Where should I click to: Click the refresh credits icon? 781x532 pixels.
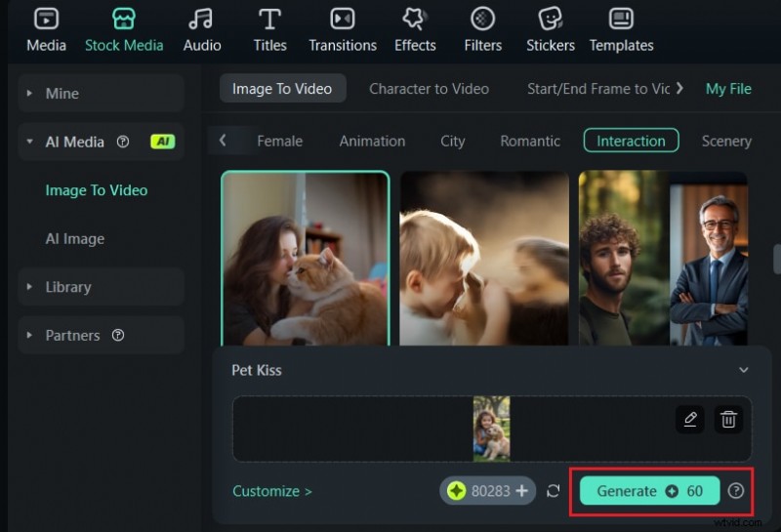point(554,491)
